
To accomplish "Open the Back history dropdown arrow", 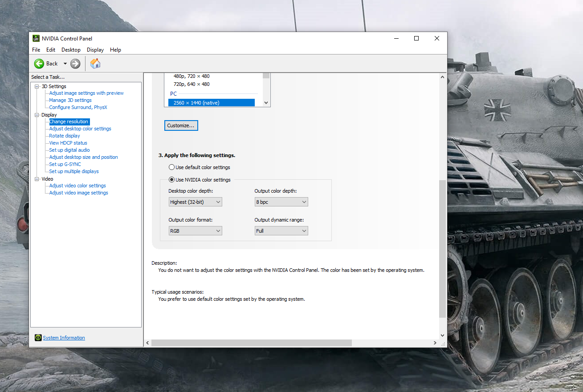I will (x=65, y=64).
